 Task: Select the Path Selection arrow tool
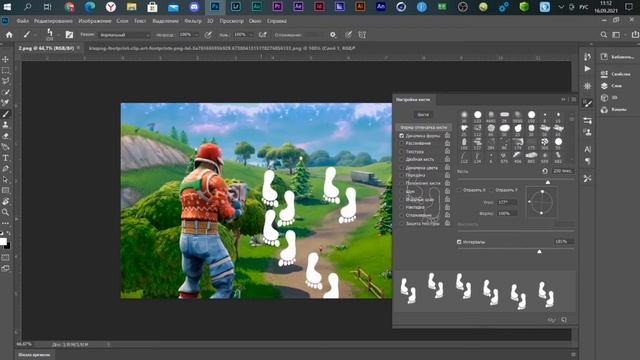pyautogui.click(x=5, y=180)
